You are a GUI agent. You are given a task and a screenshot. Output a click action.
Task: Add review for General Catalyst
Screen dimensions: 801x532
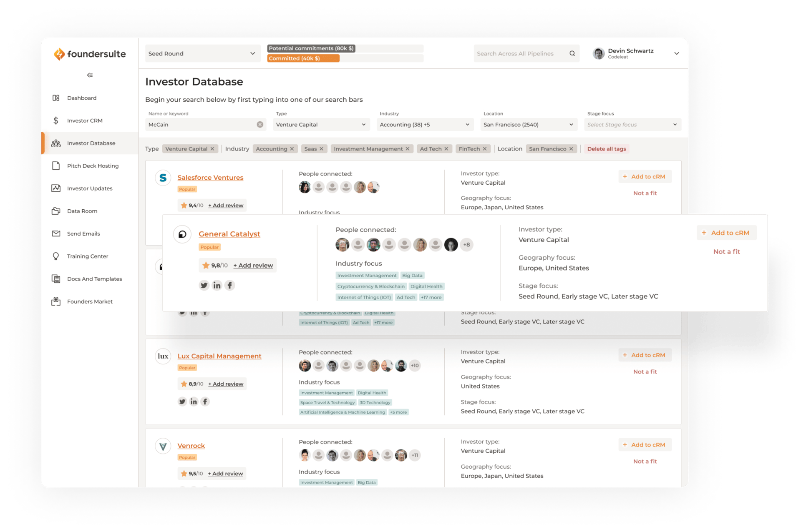click(253, 265)
